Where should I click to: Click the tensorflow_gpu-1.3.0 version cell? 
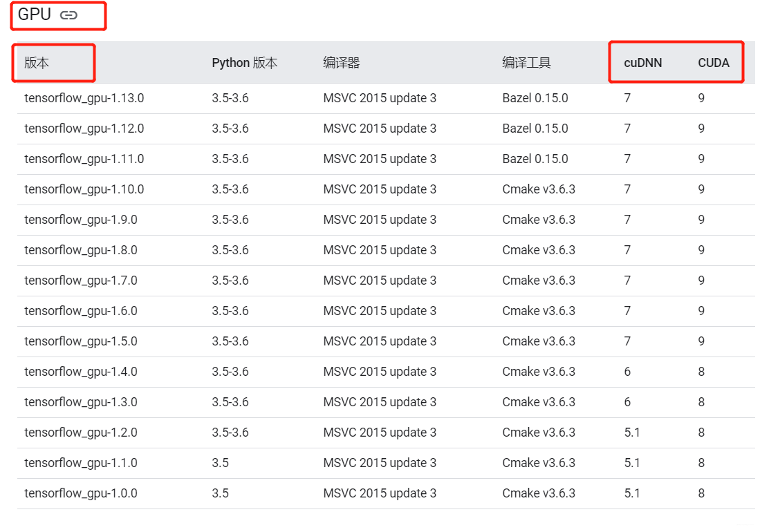[81, 402]
